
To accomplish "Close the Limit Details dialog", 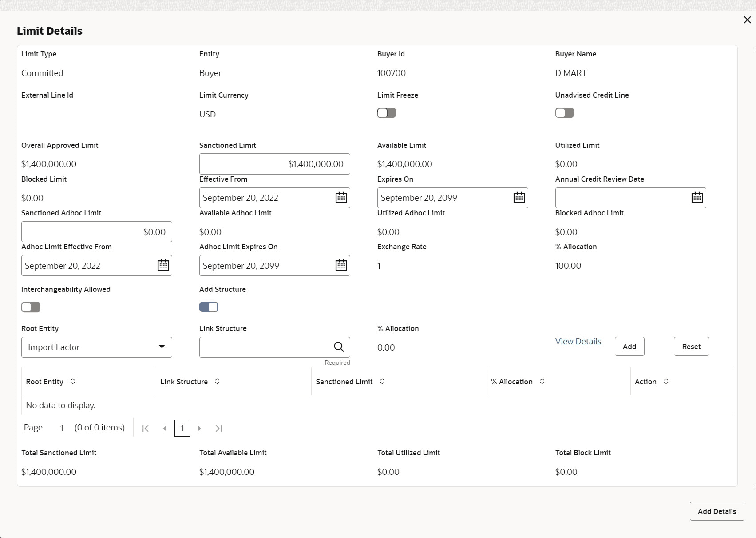I will point(747,20).
